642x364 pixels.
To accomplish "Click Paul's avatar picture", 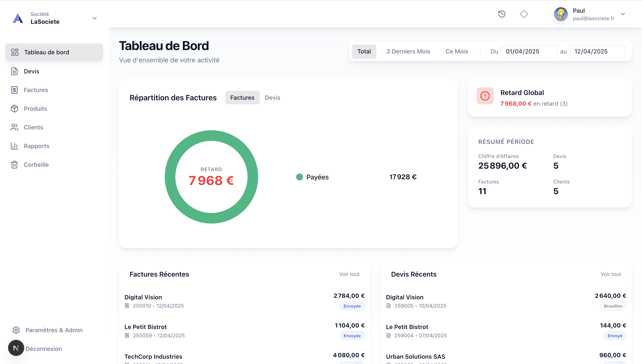I will 561,14.
